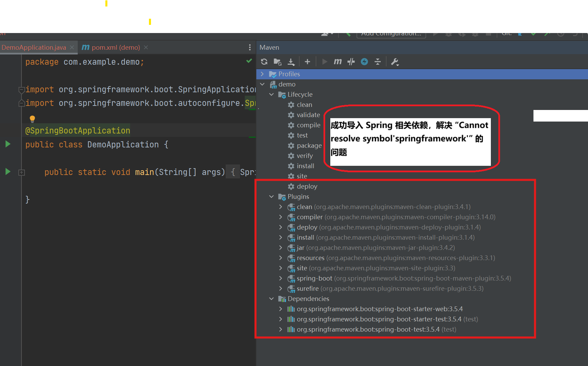
Task: Select the install lifecycle goal
Action: (x=301, y=166)
